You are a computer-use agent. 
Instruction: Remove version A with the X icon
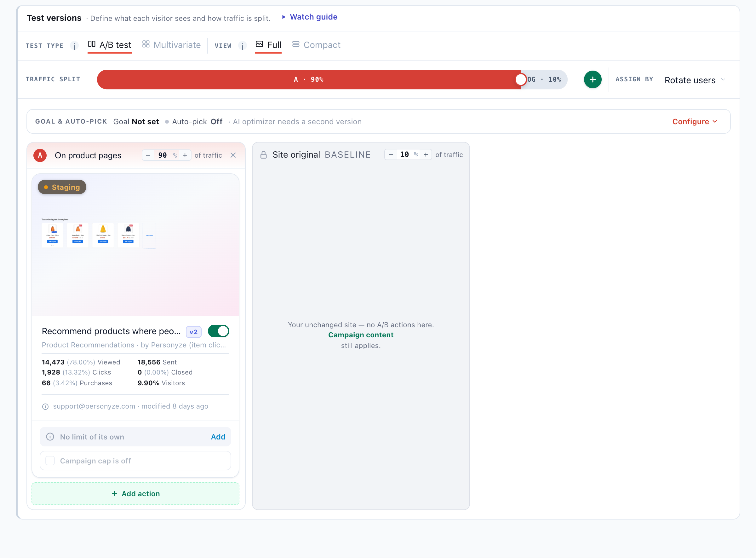233,155
